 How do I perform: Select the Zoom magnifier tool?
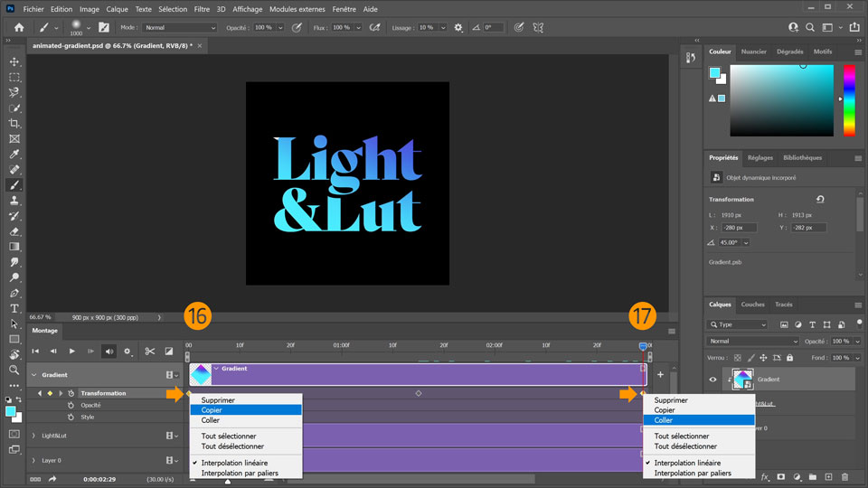click(14, 370)
